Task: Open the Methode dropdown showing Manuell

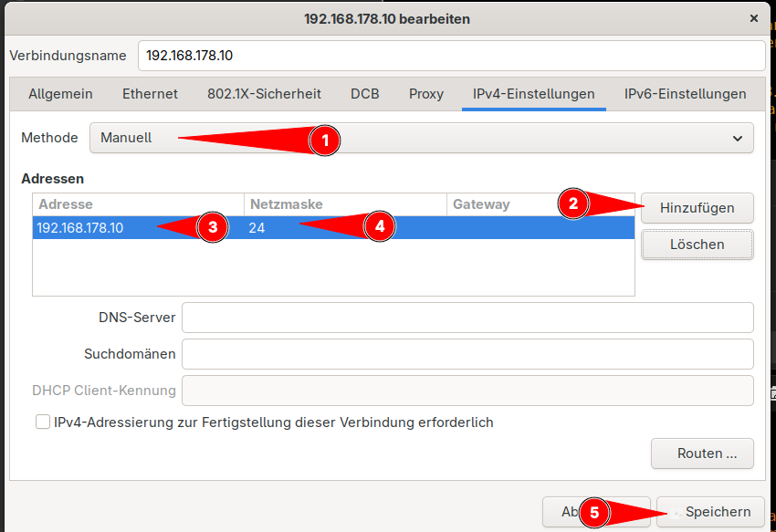Action: pyautogui.click(x=420, y=138)
